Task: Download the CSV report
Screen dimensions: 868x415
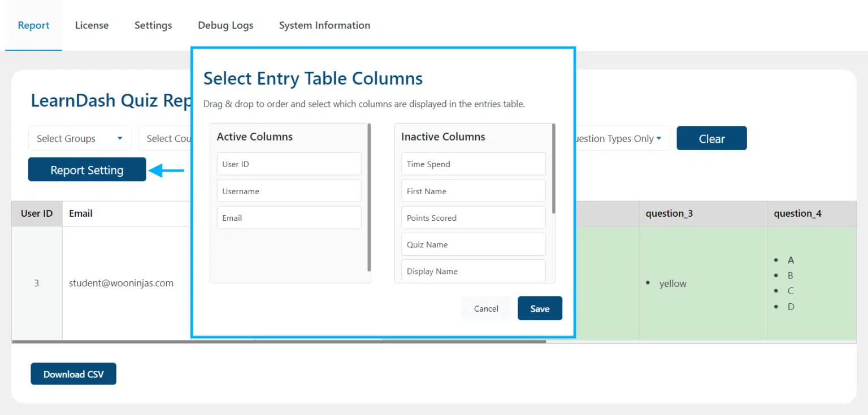Action: tap(73, 374)
